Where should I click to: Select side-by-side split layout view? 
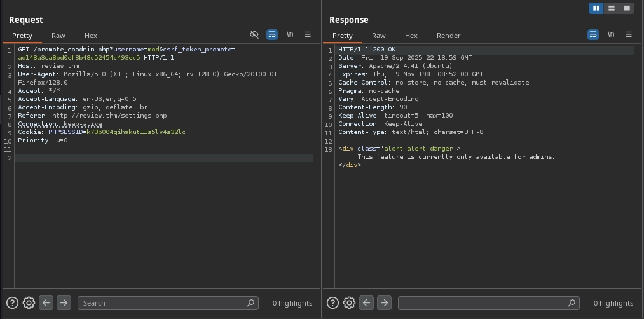596,8
